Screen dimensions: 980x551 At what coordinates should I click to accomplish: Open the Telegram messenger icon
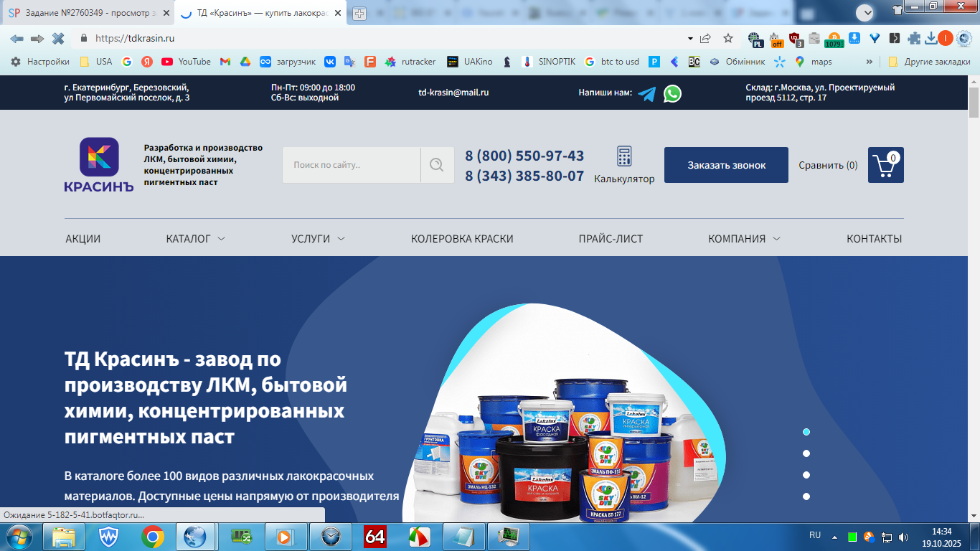pyautogui.click(x=646, y=94)
